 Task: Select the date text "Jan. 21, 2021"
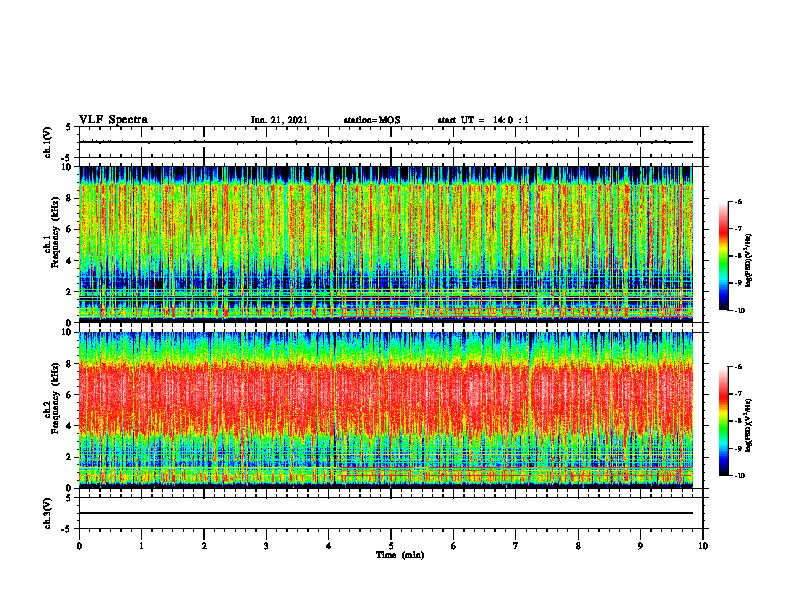coord(279,120)
